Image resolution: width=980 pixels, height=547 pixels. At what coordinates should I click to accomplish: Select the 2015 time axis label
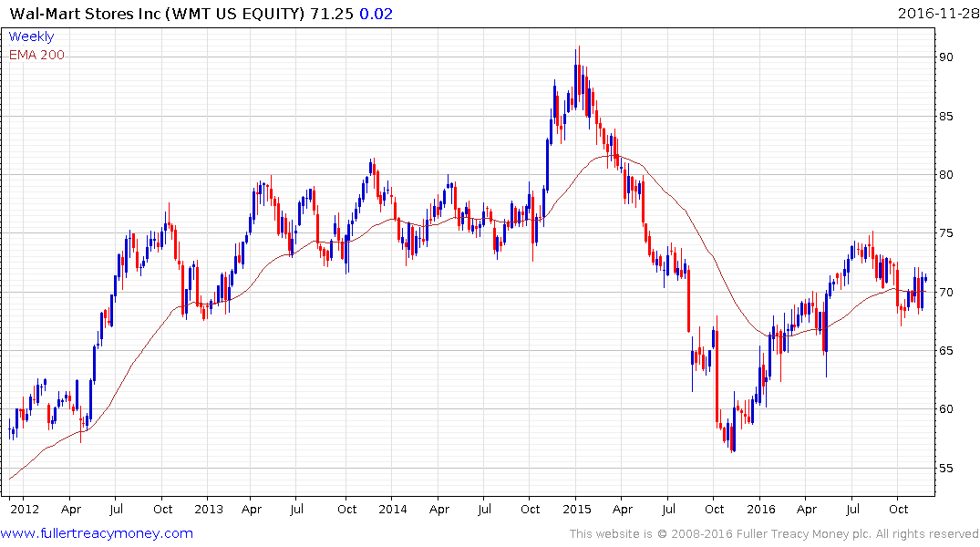tap(577, 509)
